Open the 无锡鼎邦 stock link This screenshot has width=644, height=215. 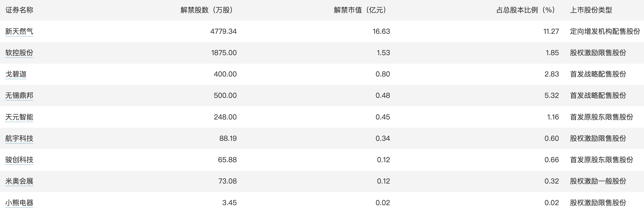19,95
